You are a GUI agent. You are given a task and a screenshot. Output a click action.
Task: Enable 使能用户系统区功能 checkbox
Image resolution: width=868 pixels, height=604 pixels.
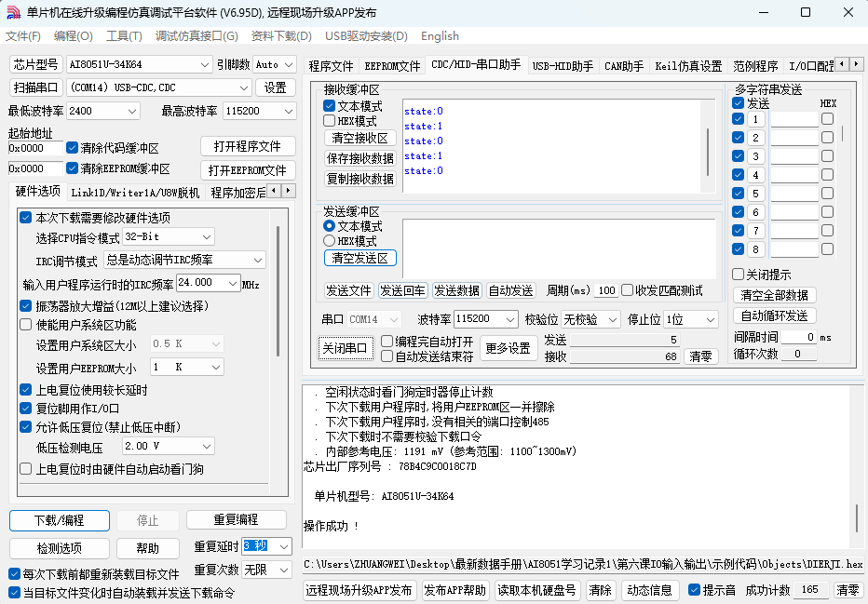pos(25,325)
